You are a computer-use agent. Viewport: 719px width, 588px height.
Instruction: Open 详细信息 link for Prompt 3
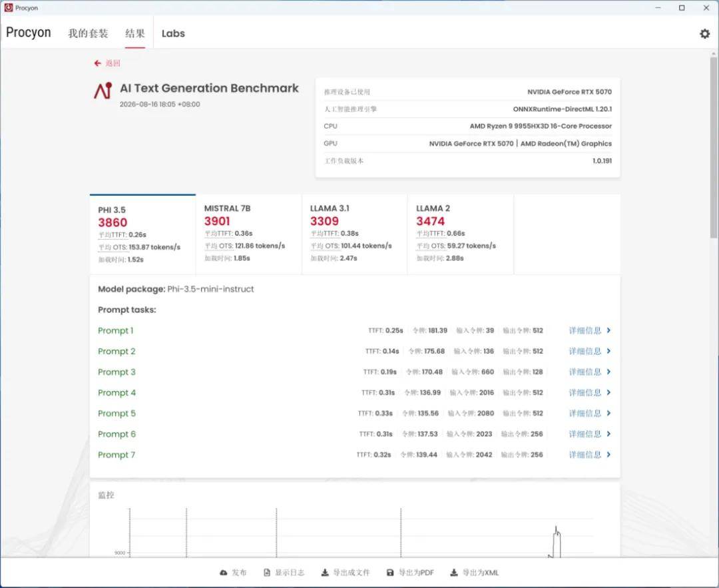click(x=585, y=372)
